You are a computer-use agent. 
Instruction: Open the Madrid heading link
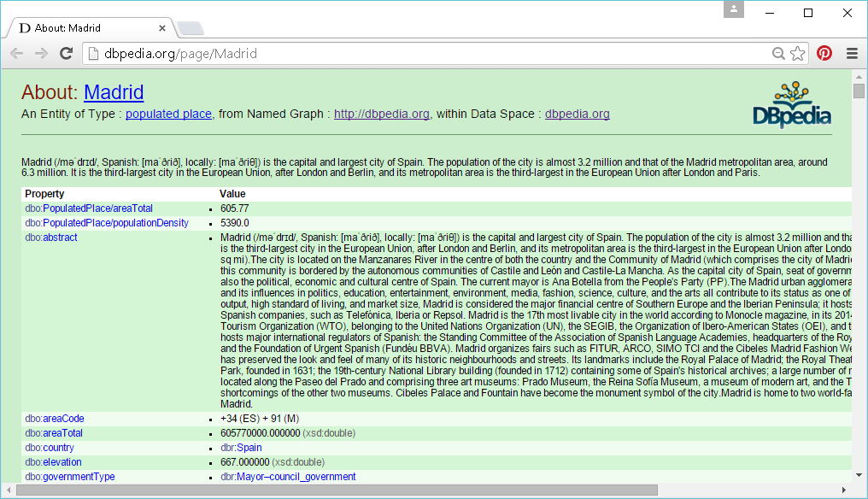(114, 92)
